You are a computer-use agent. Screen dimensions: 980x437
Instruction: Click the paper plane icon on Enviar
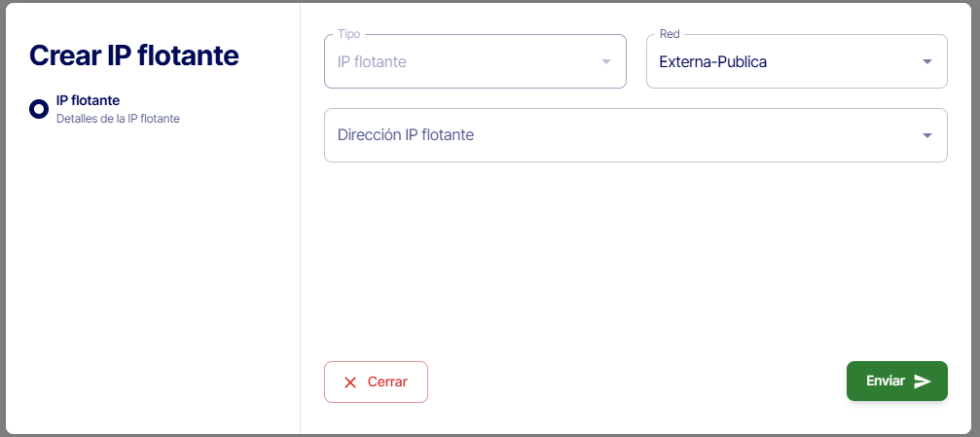923,382
